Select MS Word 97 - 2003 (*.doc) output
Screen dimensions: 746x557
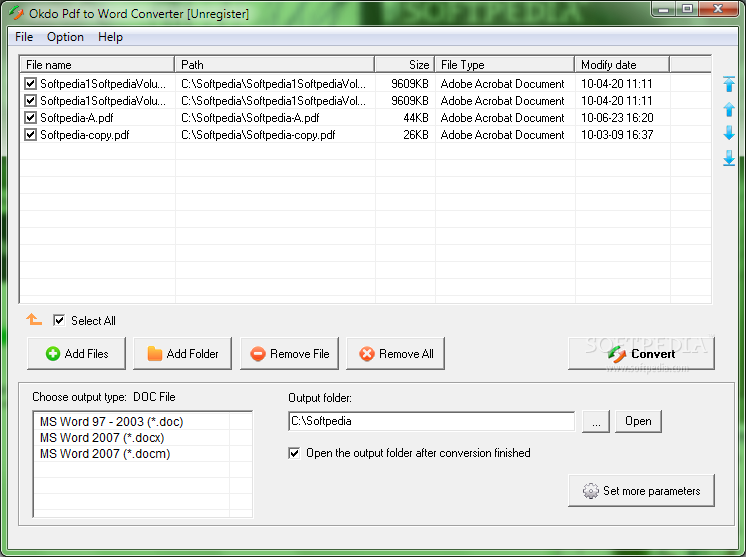[x=111, y=421]
